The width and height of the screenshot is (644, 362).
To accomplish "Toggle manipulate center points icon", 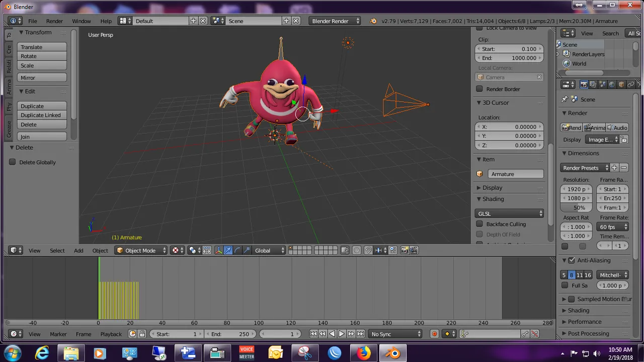I will [207, 250].
